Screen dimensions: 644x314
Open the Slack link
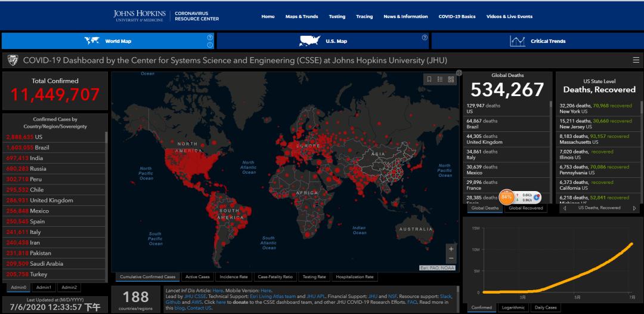[x=446, y=296]
